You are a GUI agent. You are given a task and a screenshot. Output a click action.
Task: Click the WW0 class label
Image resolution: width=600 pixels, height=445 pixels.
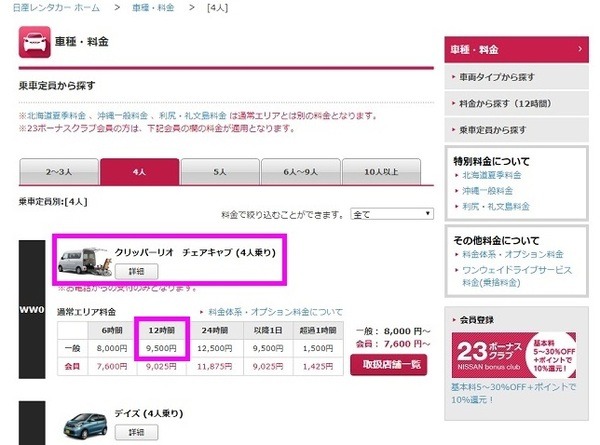coord(32,309)
